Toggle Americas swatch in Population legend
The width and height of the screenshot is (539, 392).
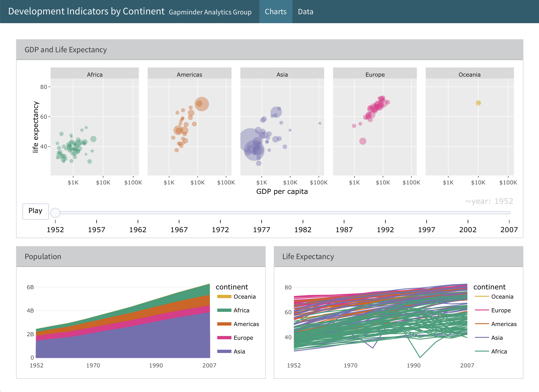pos(224,324)
